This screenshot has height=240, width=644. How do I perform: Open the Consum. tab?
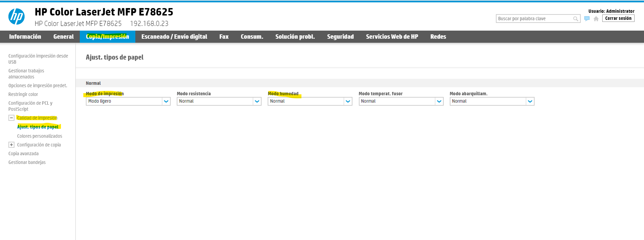(252, 37)
